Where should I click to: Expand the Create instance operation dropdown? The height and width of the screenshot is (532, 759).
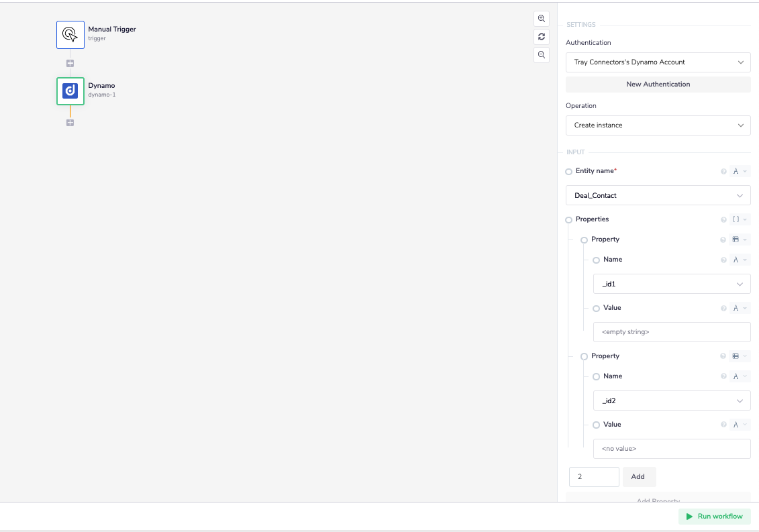tap(658, 125)
